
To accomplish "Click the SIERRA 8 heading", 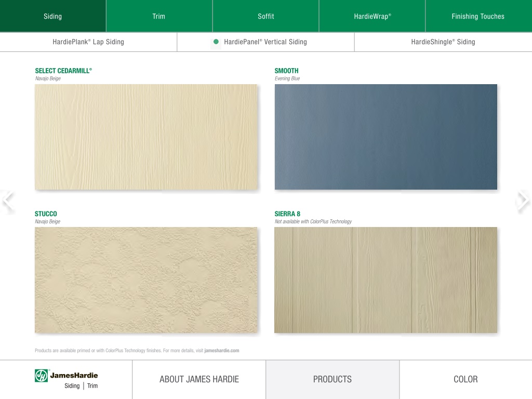I will 287,214.
